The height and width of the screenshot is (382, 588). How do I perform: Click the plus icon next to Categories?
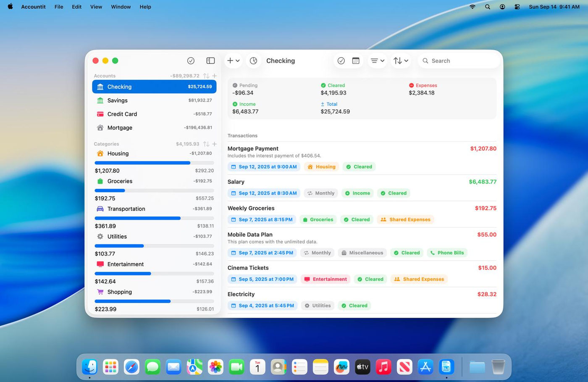(215, 144)
